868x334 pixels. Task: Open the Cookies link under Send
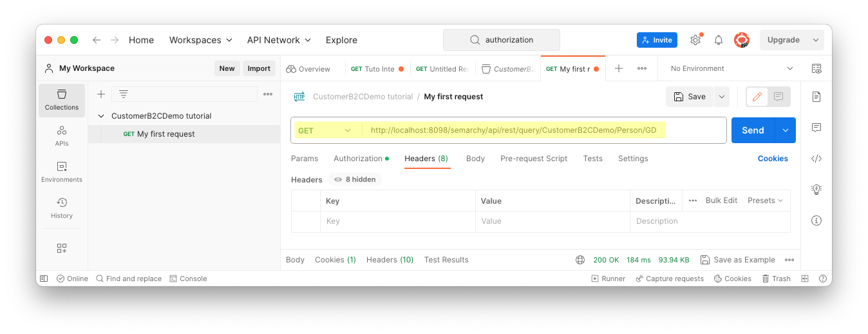773,159
